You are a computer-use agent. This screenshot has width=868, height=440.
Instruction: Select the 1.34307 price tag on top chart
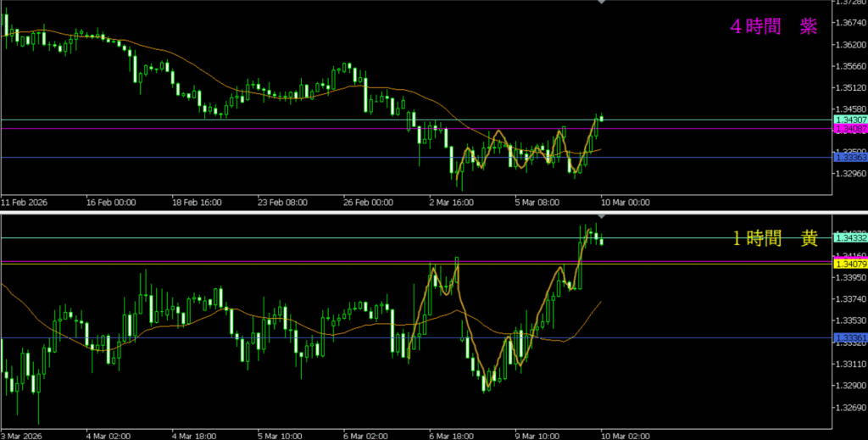click(850, 121)
